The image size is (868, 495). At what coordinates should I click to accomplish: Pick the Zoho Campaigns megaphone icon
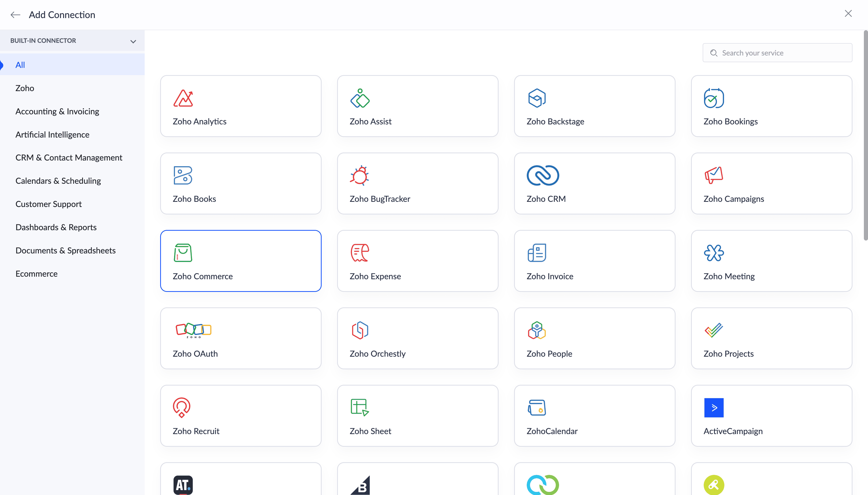[714, 175]
